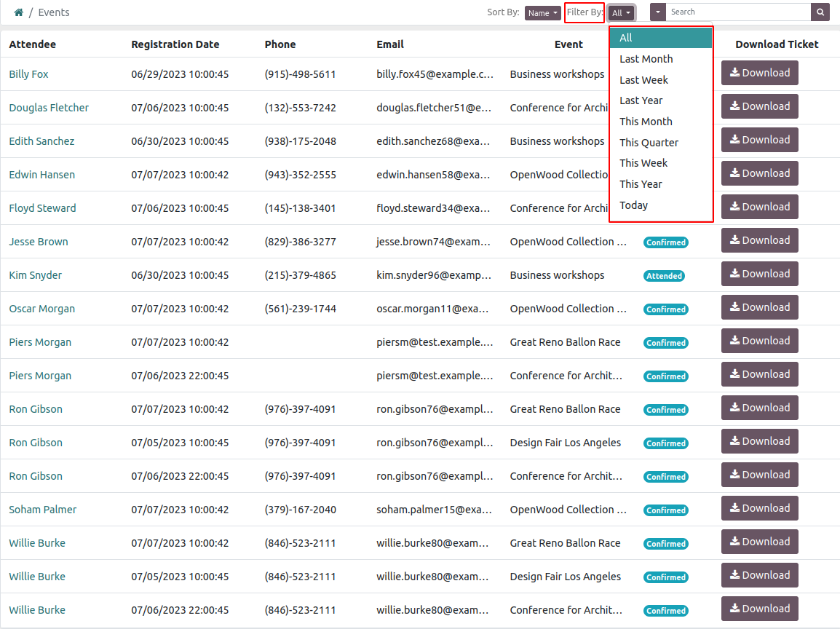Click phone number (561)-239-1744
This screenshot has height=629, width=840.
[300, 309]
